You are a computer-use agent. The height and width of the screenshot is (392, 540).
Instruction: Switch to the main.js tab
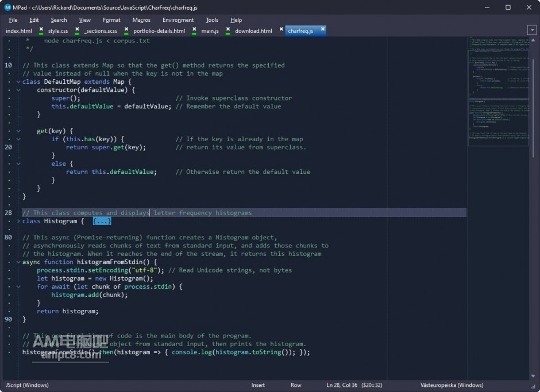coord(210,30)
